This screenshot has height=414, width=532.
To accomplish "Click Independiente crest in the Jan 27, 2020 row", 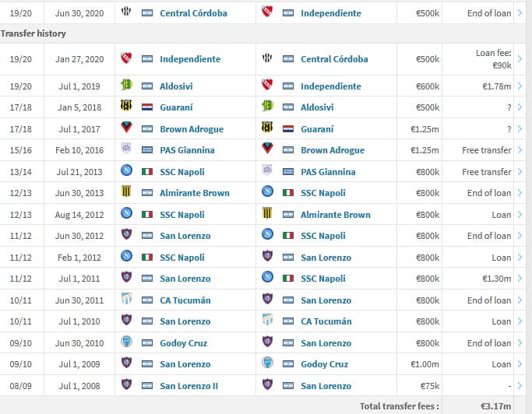I will [x=126, y=58].
